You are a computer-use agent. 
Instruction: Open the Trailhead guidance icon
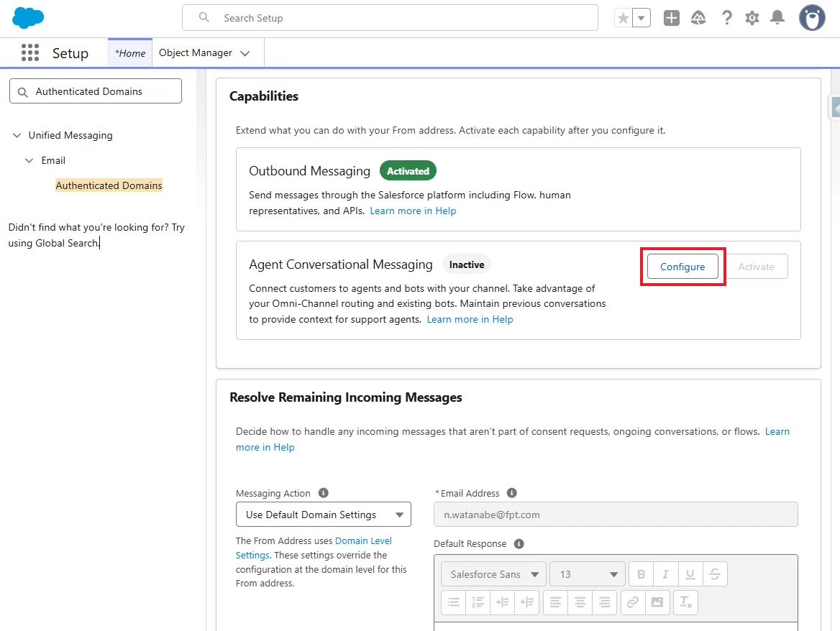(698, 18)
